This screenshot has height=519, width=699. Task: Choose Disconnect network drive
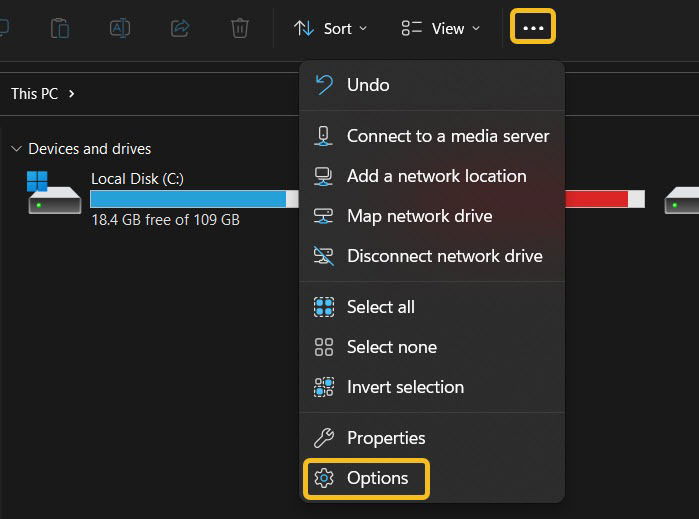432,256
